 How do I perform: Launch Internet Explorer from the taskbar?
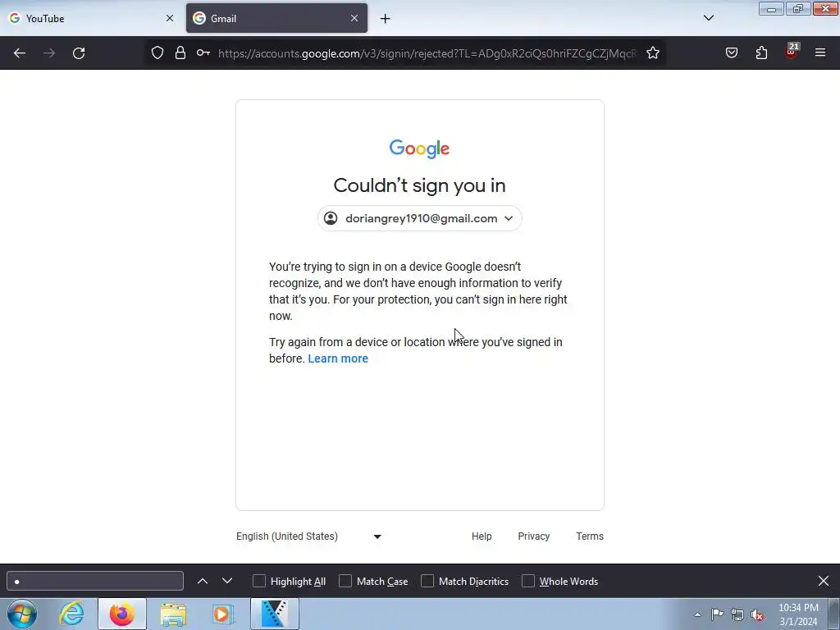point(72,614)
